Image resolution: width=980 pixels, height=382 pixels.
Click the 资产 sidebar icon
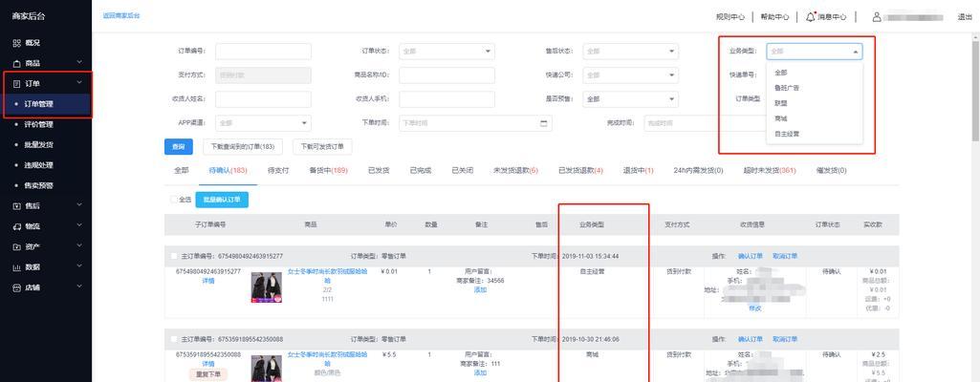[x=17, y=247]
